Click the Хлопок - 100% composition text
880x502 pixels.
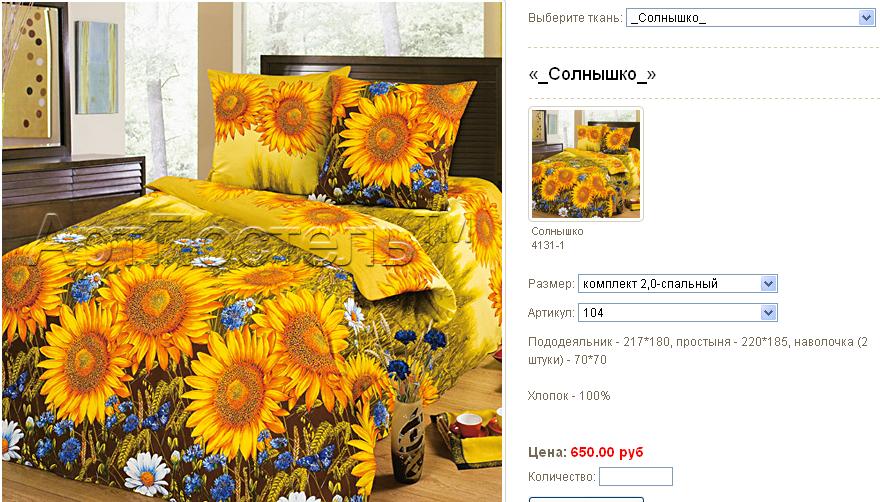point(569,396)
